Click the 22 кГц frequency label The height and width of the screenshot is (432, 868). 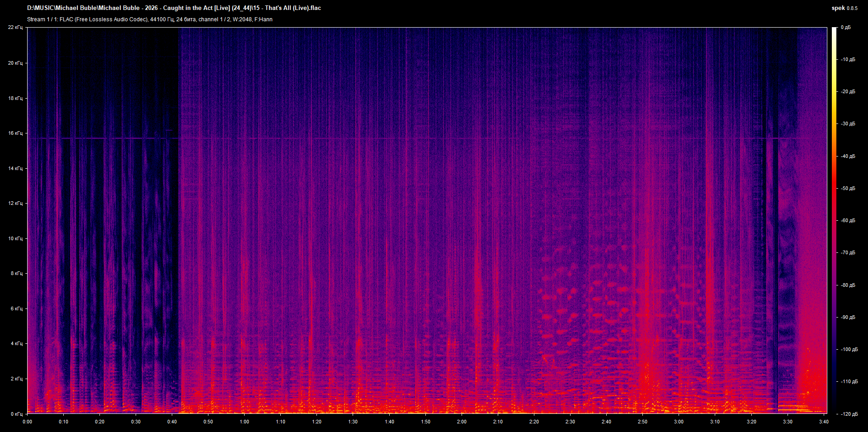click(x=15, y=28)
